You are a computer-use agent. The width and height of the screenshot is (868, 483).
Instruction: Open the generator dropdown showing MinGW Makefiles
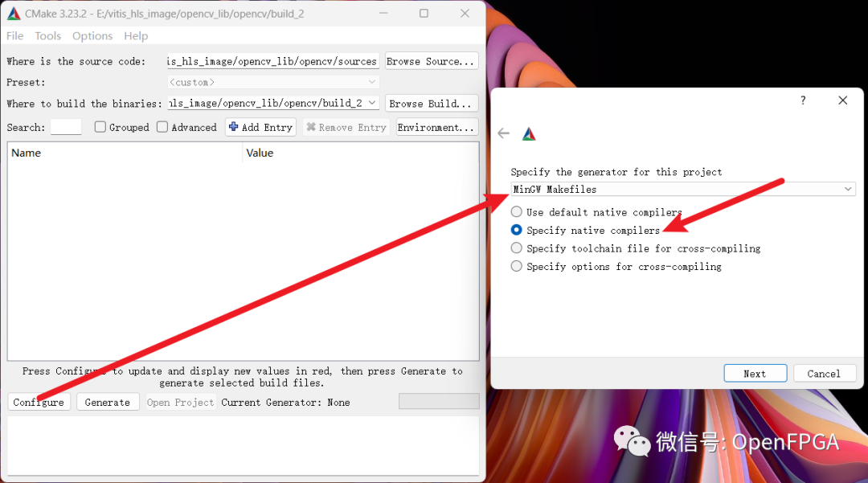(x=849, y=188)
